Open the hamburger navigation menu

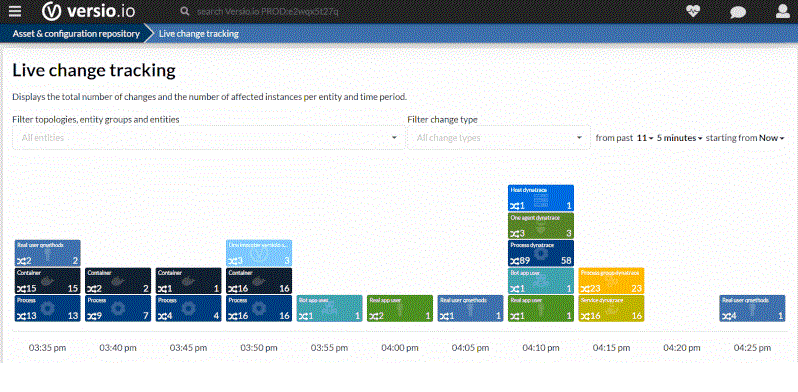(15, 11)
